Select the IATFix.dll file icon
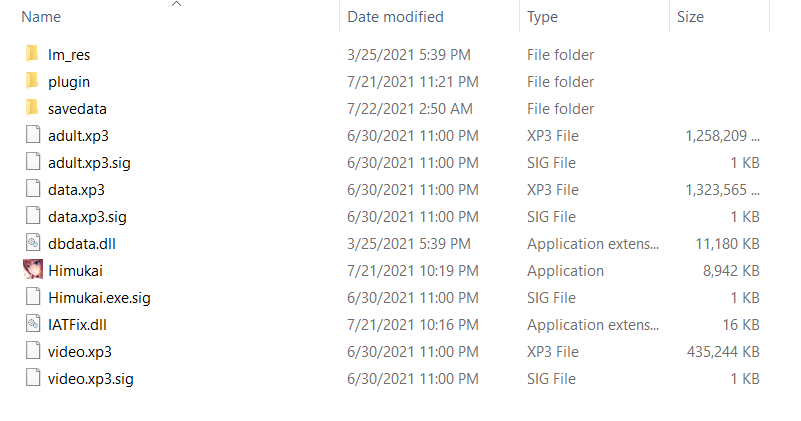Viewport: 801px width, 421px height. tap(32, 324)
